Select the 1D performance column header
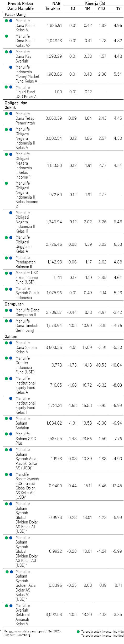124x644 pixels. 73,8
